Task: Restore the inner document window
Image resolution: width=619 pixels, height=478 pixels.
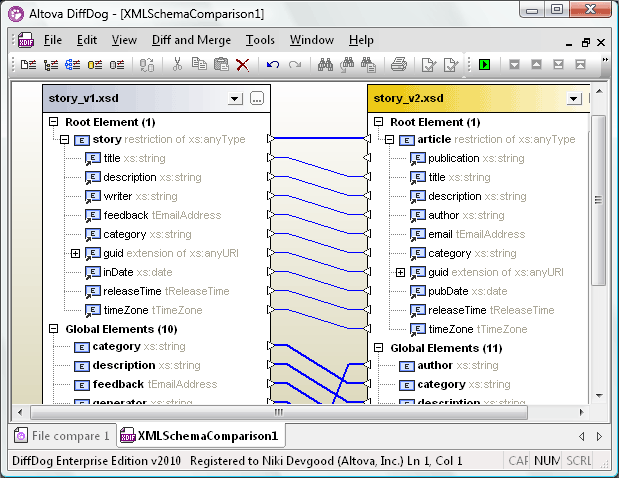Action: (x=585, y=43)
